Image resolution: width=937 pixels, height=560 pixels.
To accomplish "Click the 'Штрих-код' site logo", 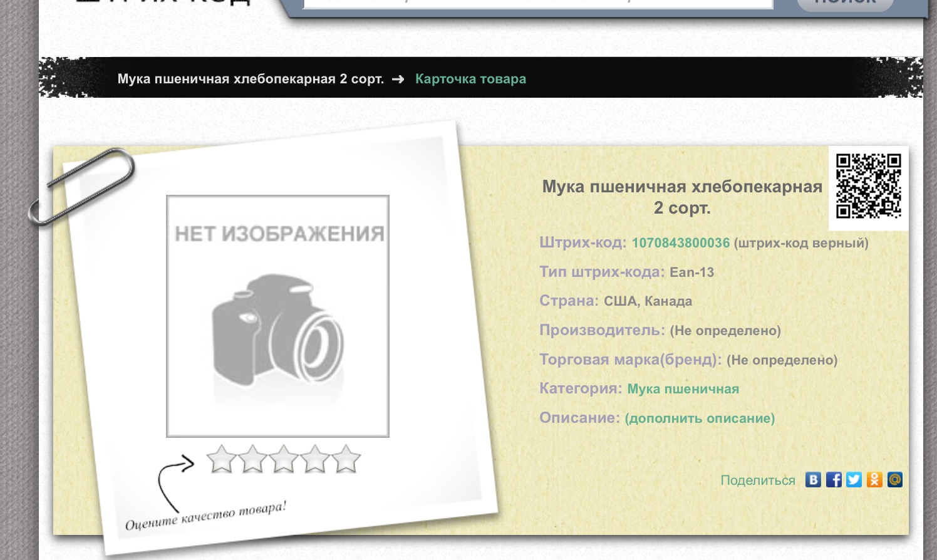I will click(163, 3).
